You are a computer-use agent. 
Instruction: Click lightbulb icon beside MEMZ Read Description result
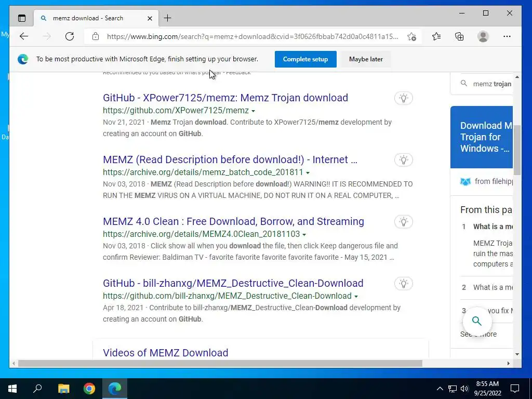point(403,160)
